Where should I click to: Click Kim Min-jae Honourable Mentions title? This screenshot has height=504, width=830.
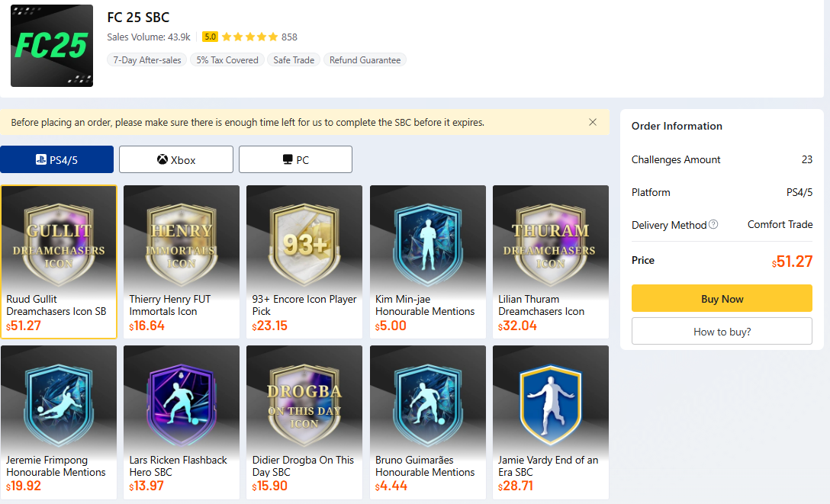coord(425,305)
